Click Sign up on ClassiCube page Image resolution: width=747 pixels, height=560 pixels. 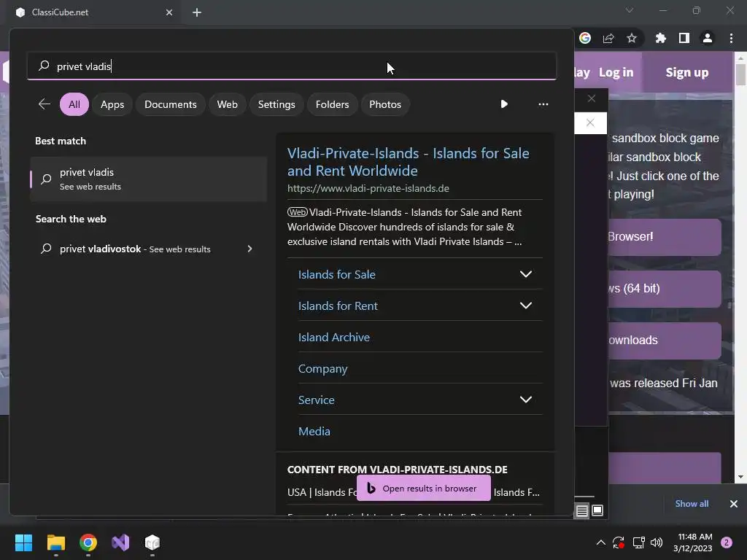pyautogui.click(x=687, y=72)
